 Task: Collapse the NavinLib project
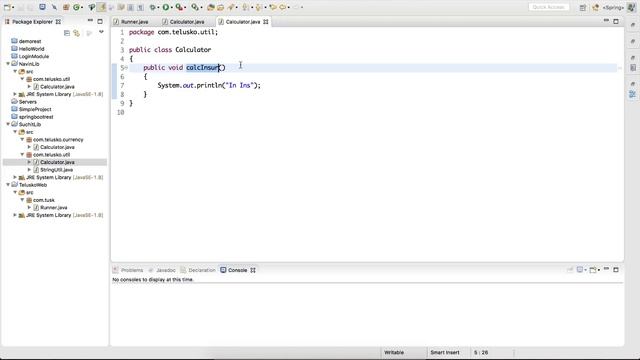pos(8,64)
